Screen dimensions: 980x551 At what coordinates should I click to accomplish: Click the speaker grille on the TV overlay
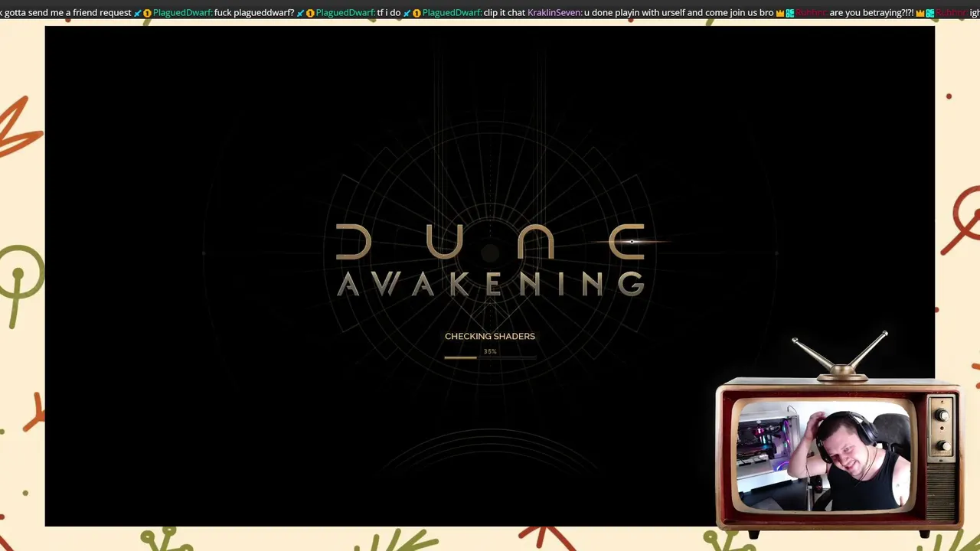pos(942,490)
